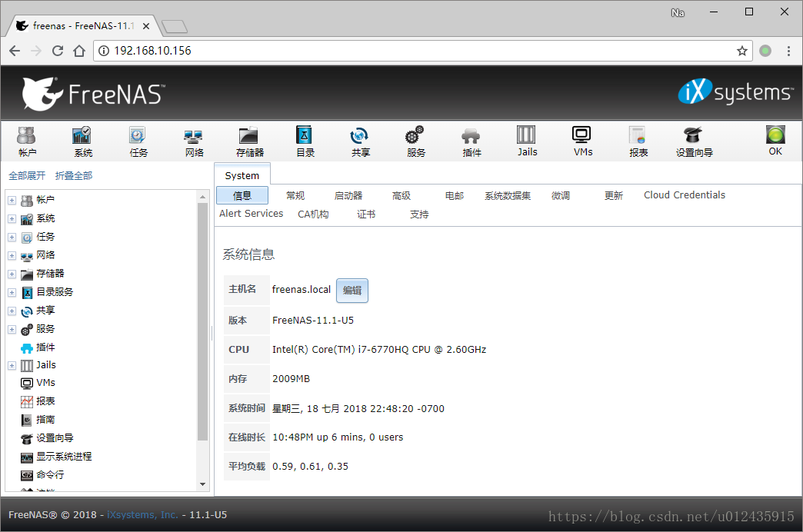Expand the 目录服务 tree node
The width and height of the screenshot is (803, 532).
point(12,292)
